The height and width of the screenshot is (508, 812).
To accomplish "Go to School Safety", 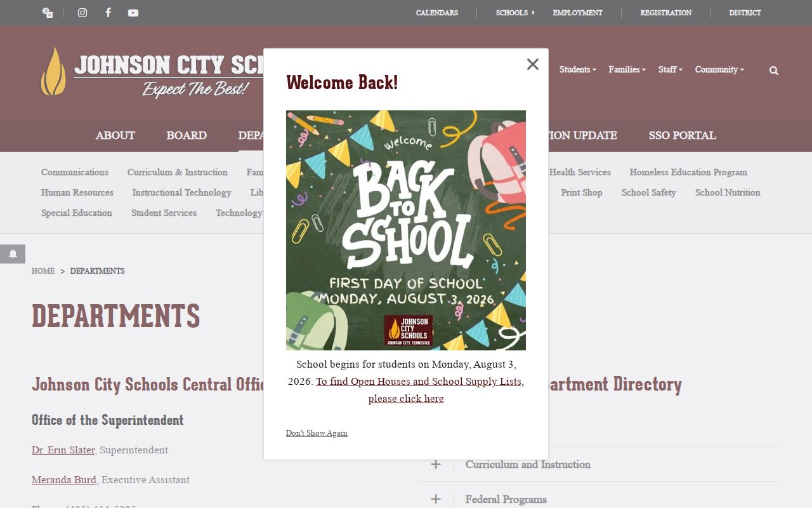I will [648, 192].
